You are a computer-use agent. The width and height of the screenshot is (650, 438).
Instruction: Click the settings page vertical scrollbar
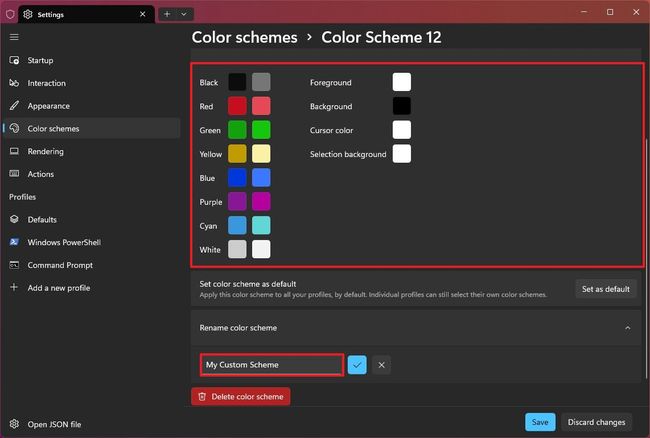pyautogui.click(x=646, y=258)
